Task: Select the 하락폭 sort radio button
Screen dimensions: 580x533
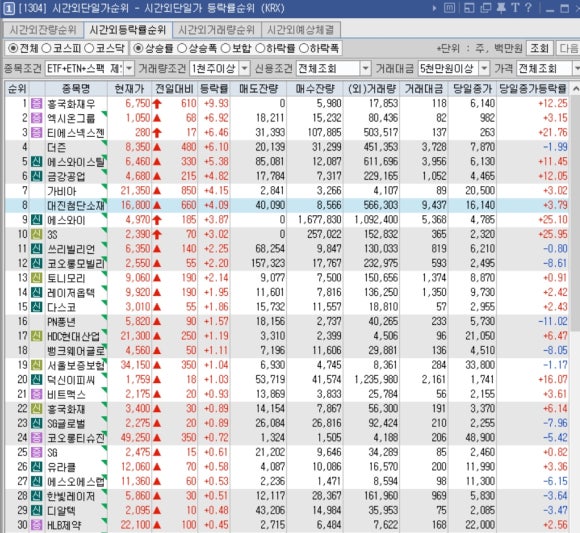Action: coord(304,48)
